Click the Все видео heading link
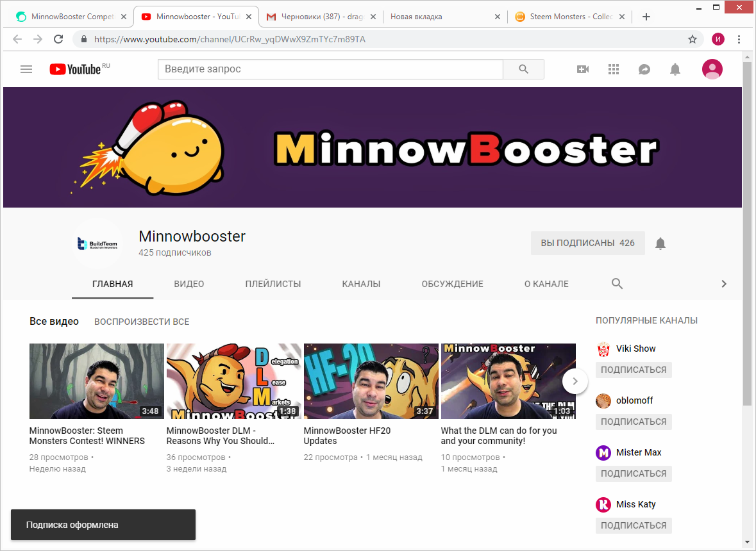This screenshot has height=551, width=756. (54, 321)
